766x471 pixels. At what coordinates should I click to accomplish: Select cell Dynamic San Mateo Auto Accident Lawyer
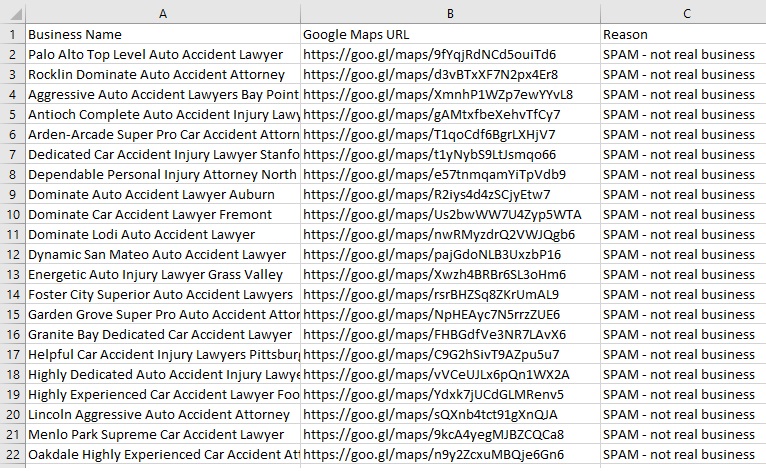click(163, 255)
